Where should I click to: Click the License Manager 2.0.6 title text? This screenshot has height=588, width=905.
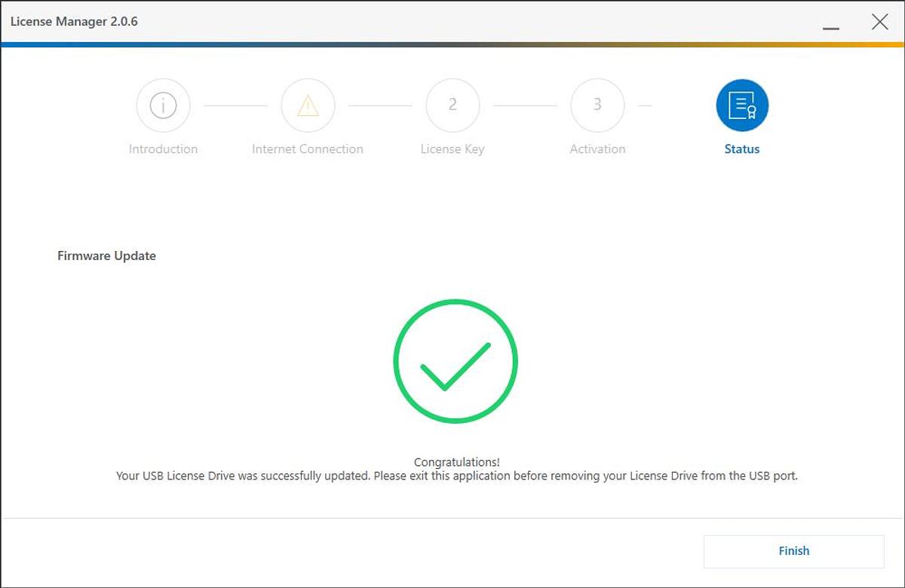pos(74,21)
